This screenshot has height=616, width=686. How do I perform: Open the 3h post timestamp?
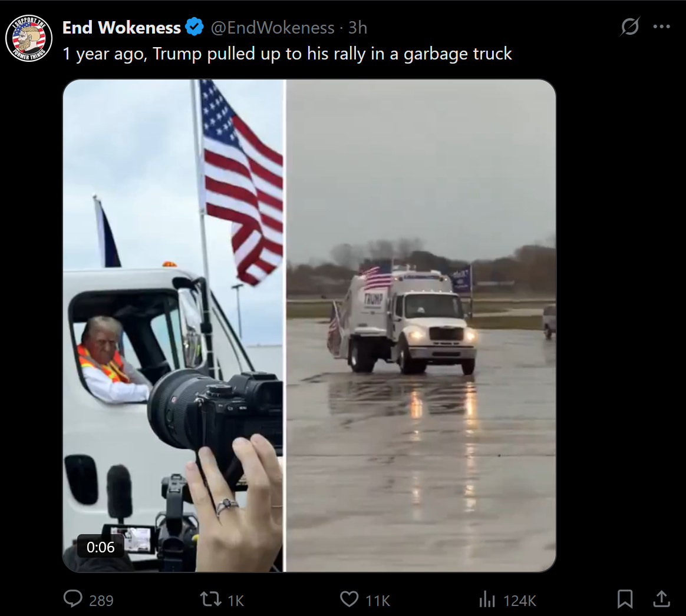(357, 28)
